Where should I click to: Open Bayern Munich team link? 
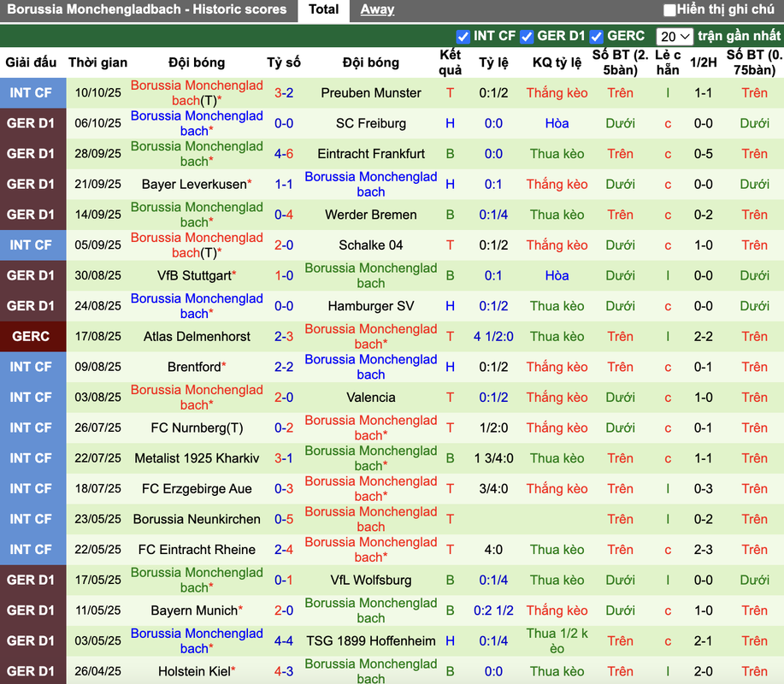tap(194, 611)
